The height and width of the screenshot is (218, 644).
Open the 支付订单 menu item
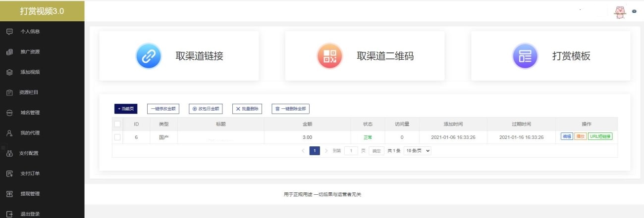(30, 174)
